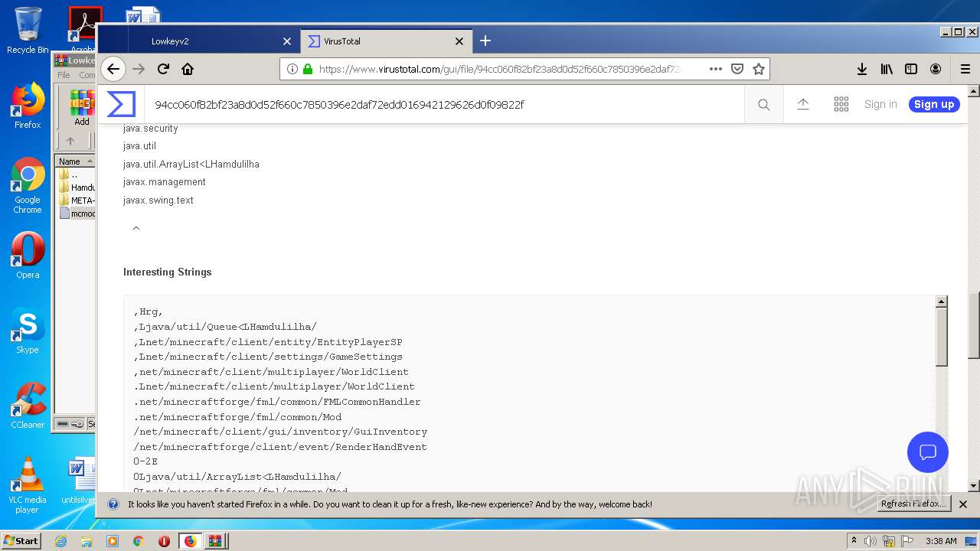Collapse the imports list chevron
Screen dimensions: 980x551
coord(136,228)
